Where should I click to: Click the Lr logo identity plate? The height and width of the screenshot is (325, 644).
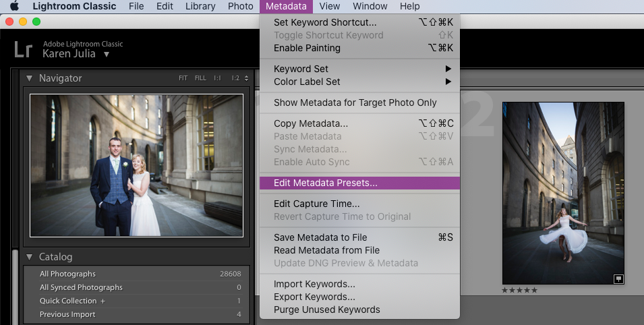coord(23,49)
